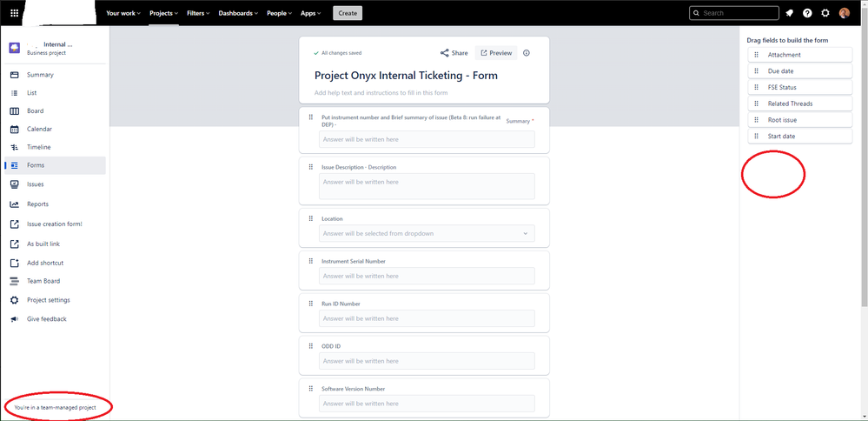
Task: Open the Location dropdown field
Action: point(427,233)
